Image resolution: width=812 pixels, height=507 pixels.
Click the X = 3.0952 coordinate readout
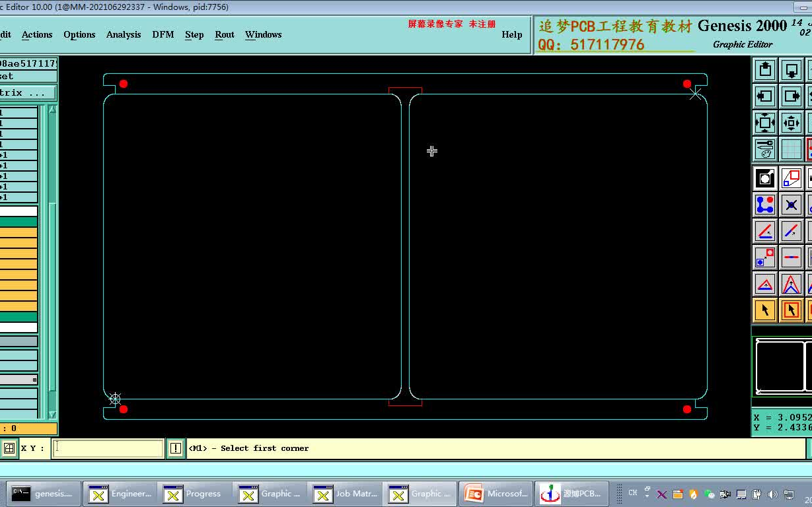coord(783,417)
